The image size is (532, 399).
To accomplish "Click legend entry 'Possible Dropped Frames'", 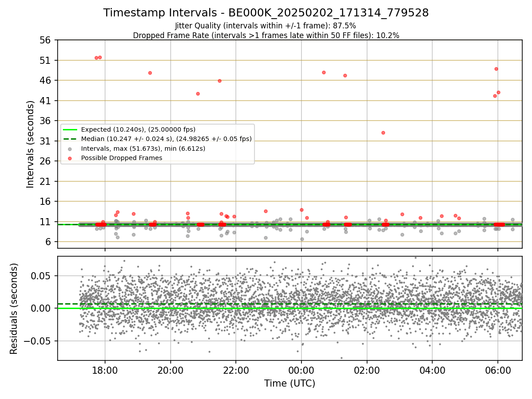I will 121,158.
